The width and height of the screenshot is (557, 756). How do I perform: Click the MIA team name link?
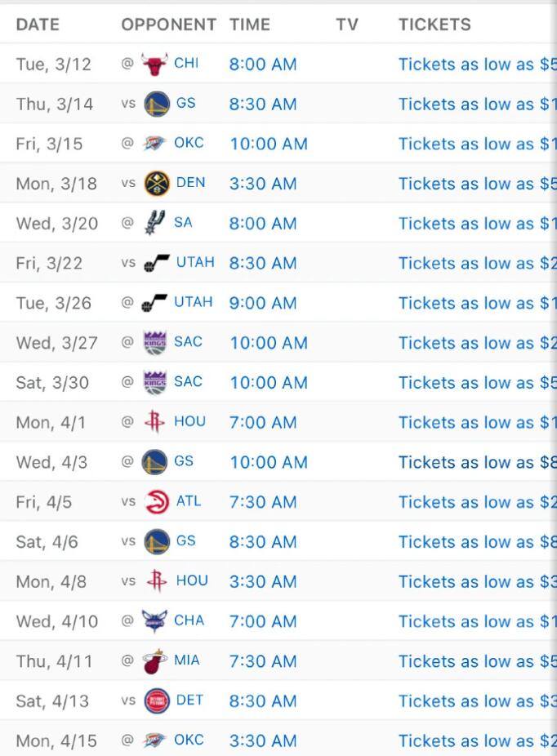pyautogui.click(x=187, y=660)
